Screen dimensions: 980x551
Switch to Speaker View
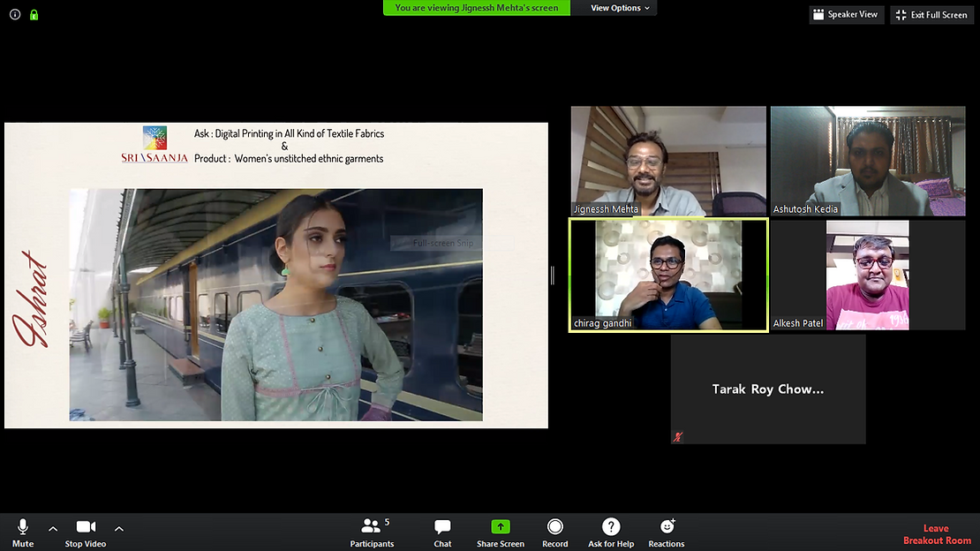[847, 15]
